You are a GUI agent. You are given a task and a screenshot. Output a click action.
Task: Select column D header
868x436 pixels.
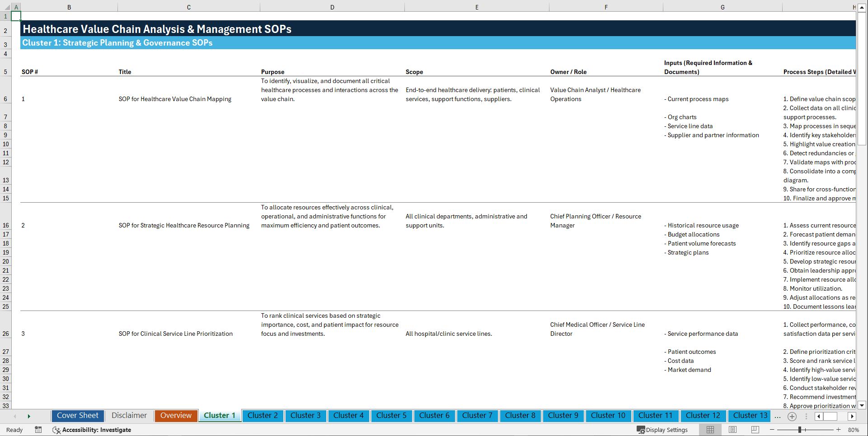[332, 7]
